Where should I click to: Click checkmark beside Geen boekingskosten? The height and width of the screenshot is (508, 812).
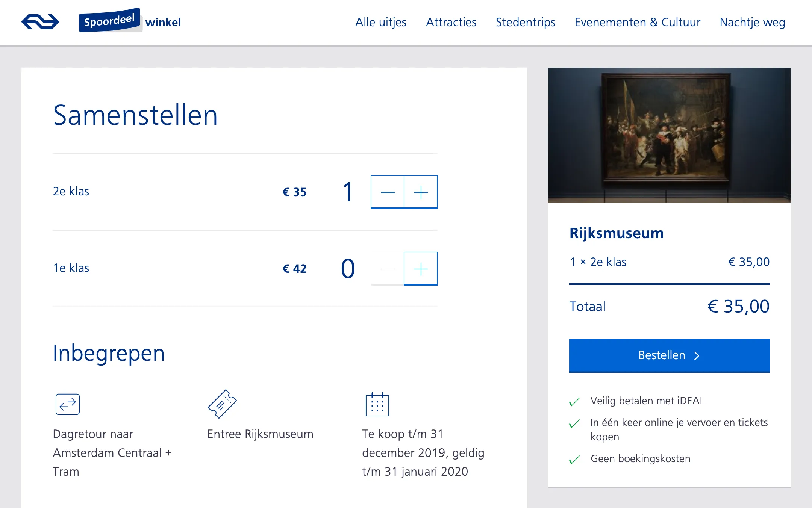click(574, 460)
